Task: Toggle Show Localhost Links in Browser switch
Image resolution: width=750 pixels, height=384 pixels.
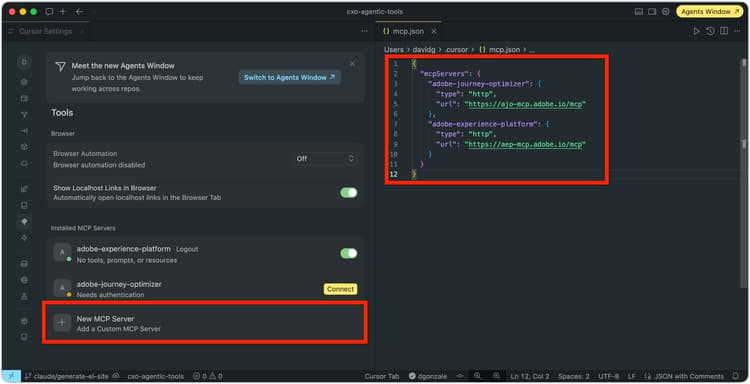Action: (349, 192)
